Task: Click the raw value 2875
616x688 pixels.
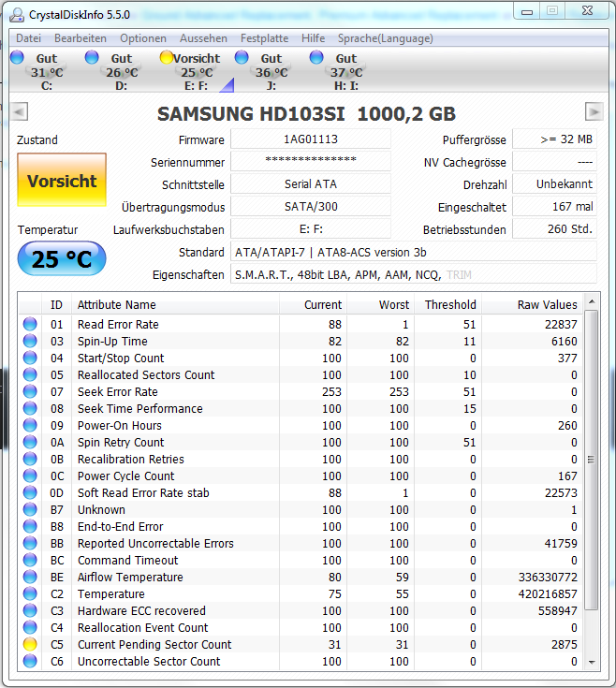Action: coord(564,644)
